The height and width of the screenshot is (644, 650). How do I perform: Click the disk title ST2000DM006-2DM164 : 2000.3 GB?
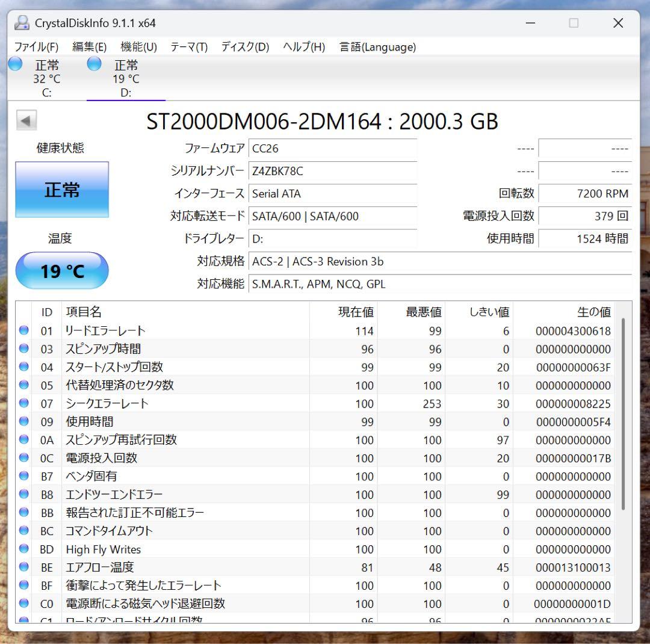pyautogui.click(x=322, y=122)
